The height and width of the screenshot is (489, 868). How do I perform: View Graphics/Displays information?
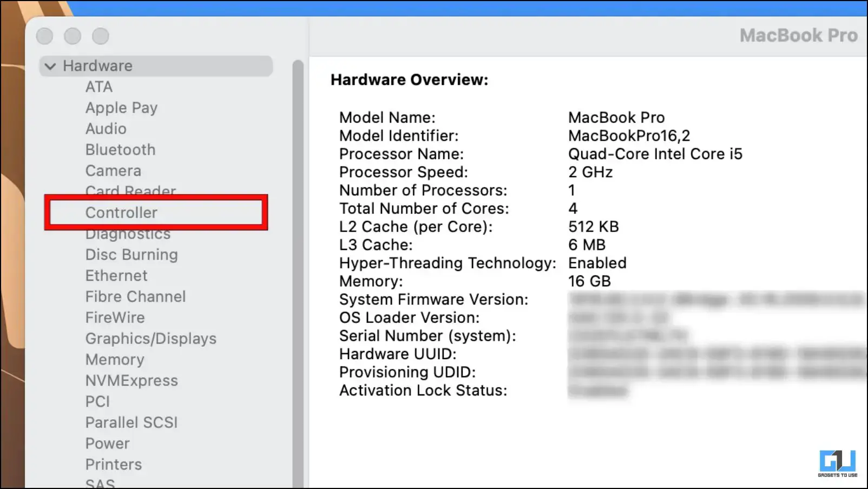point(150,339)
